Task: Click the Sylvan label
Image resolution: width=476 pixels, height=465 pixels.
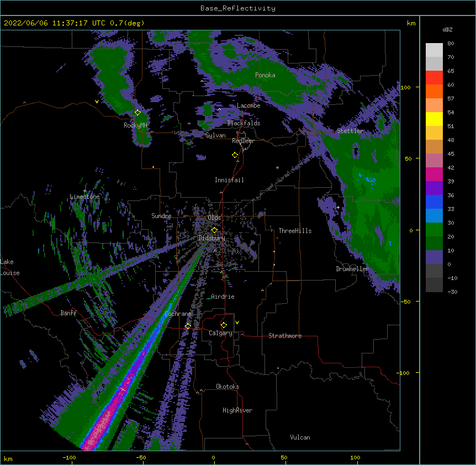Action: (215, 135)
